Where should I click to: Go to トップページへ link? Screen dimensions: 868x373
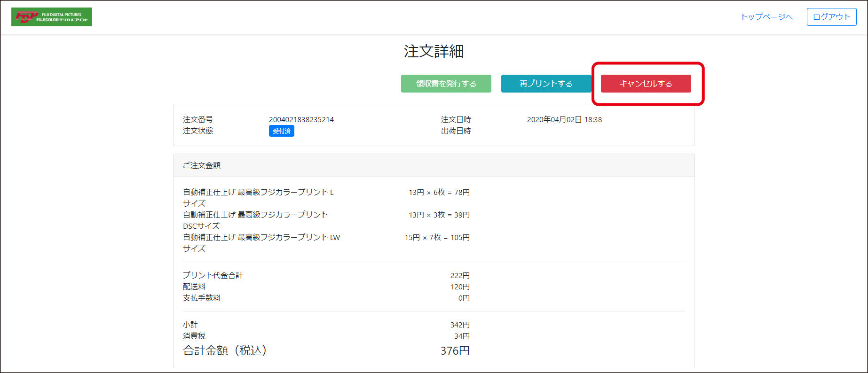(767, 17)
